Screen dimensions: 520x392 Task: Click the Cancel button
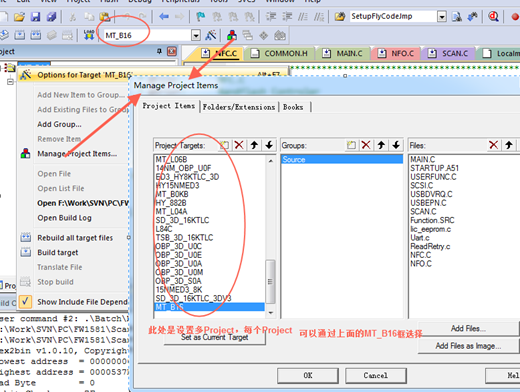376,375
